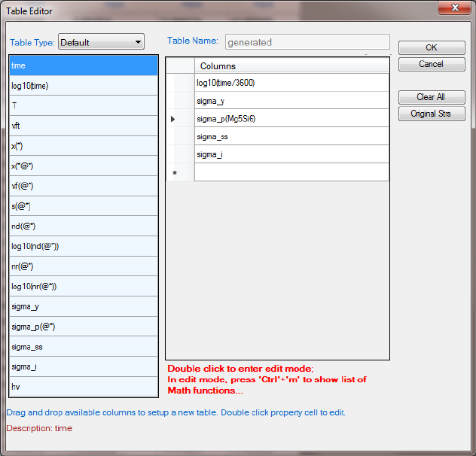
Task: Click row header with current-row arrow
Action: pyautogui.click(x=180, y=119)
